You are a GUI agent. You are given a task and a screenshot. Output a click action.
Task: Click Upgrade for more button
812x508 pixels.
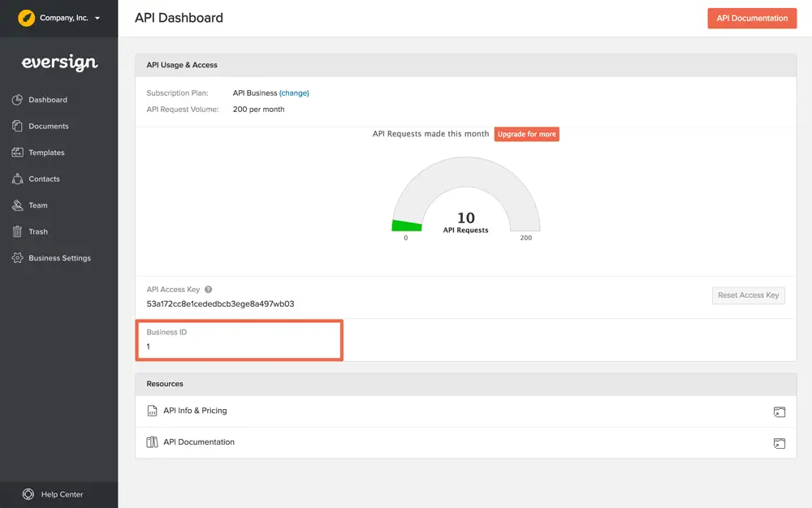coord(527,134)
